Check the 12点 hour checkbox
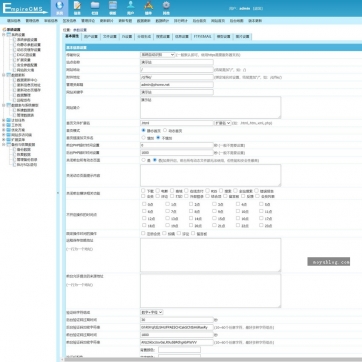 tap(144, 218)
